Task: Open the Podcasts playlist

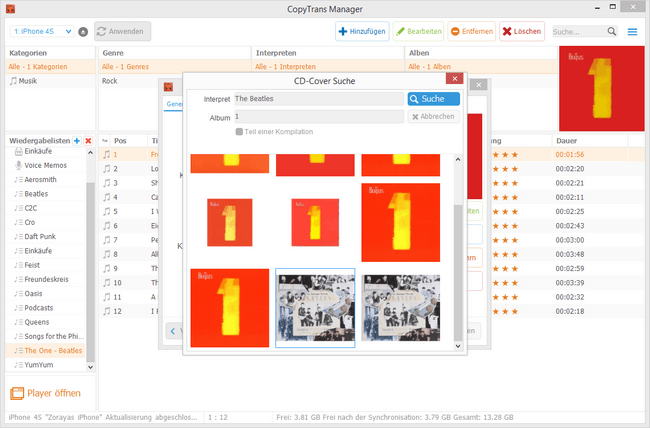Action: click(39, 308)
